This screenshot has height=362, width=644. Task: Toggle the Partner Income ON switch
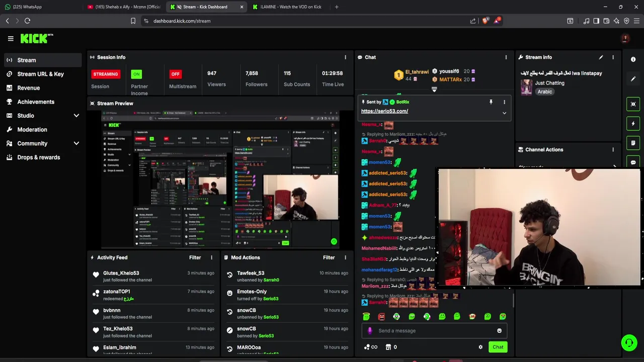[x=136, y=74]
